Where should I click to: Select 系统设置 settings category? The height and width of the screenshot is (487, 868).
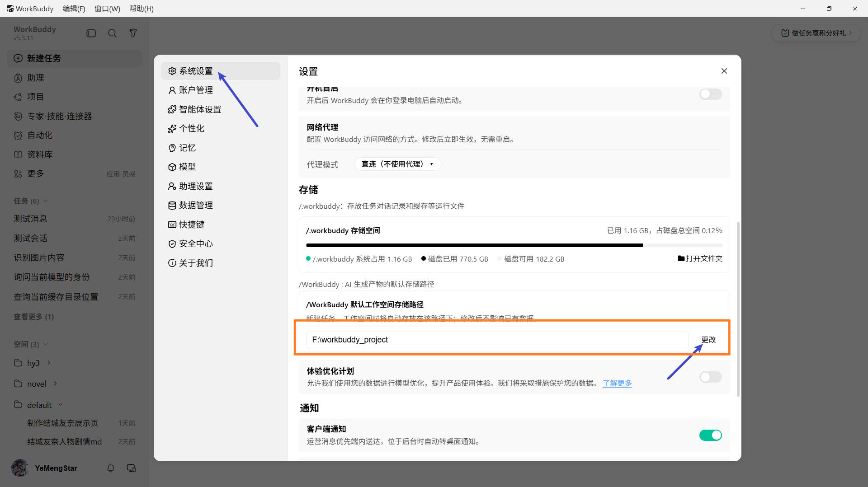coord(221,71)
